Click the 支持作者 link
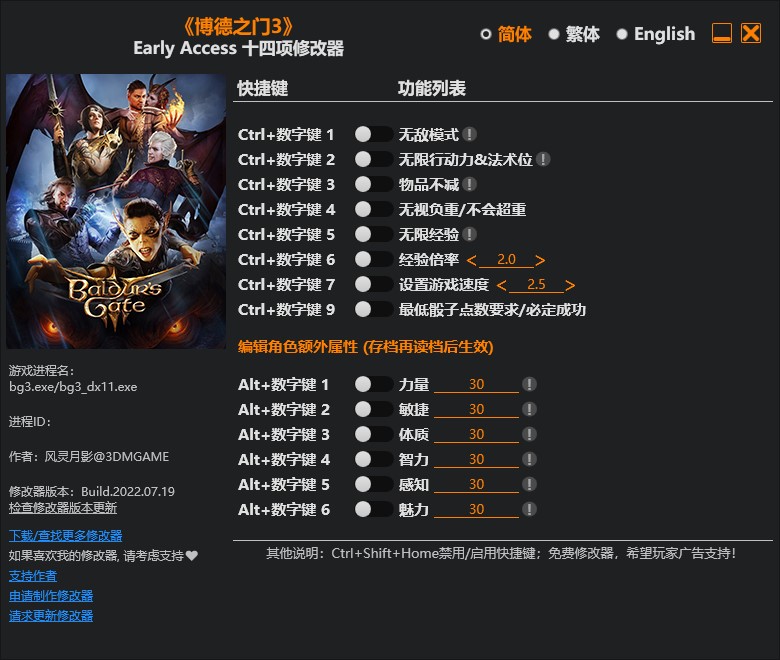The height and width of the screenshot is (660, 780). [33, 576]
